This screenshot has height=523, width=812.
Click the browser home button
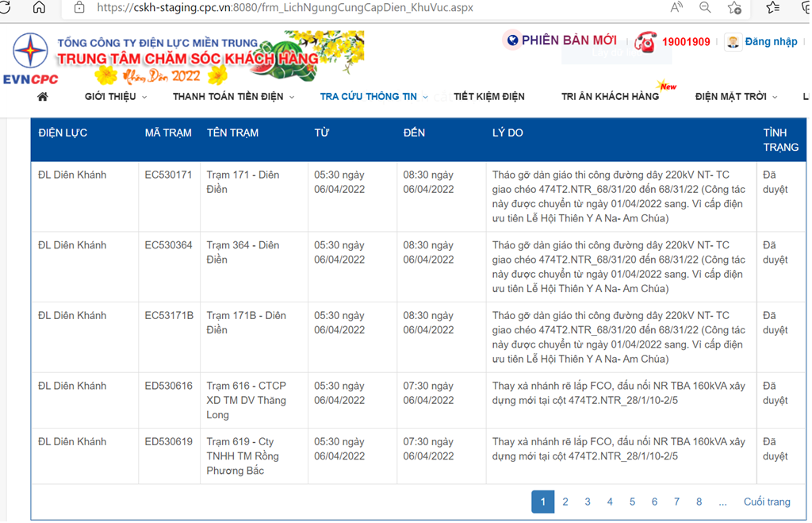39,7
